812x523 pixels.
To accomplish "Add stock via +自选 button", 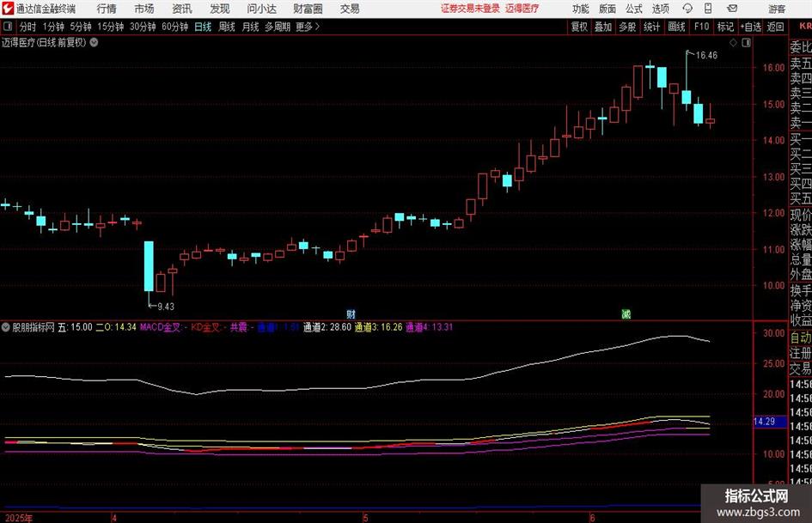I will (x=750, y=27).
